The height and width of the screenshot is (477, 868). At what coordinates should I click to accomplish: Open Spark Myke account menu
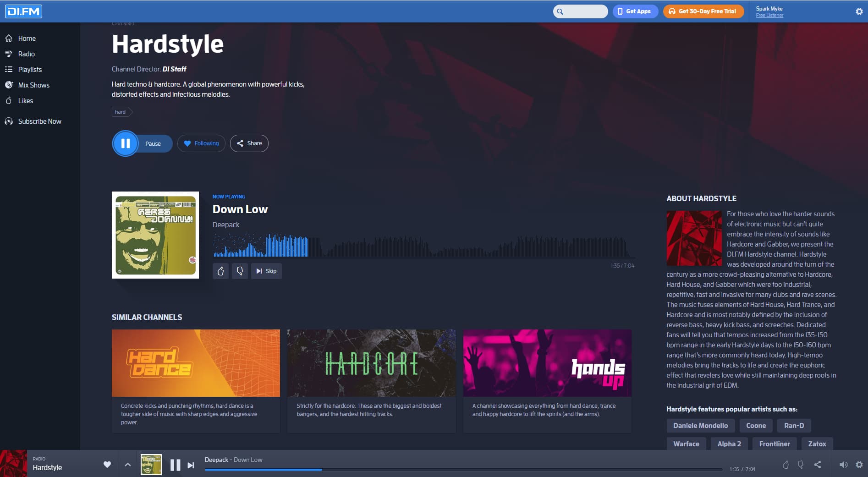pos(769,11)
